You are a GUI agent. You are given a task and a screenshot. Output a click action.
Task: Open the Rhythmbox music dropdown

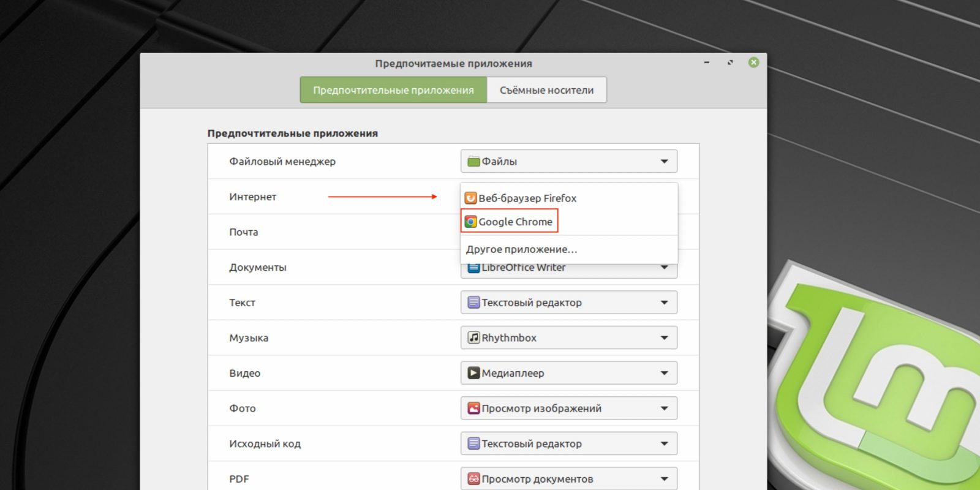(x=569, y=337)
